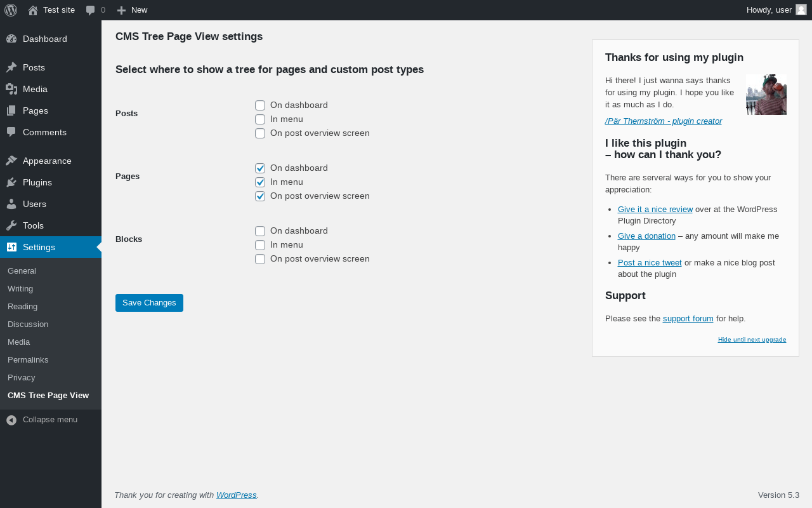Open the Plugins plug icon
812x508 pixels.
pos(11,182)
